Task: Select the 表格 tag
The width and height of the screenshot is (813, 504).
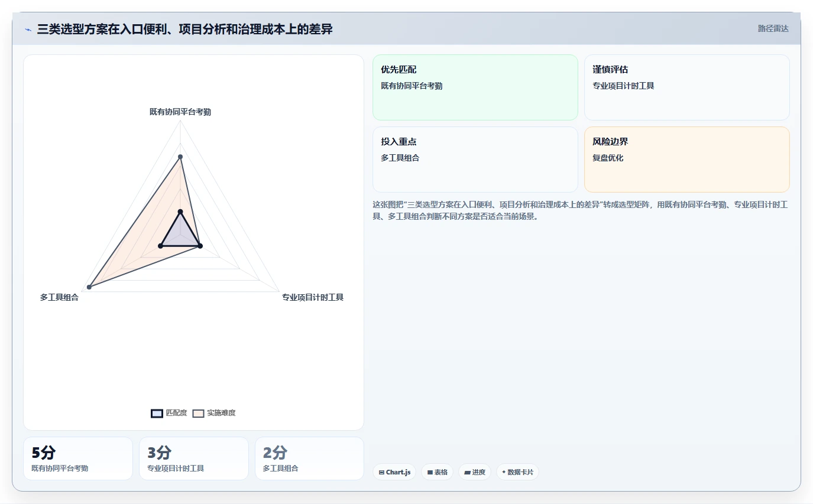Action: click(438, 472)
